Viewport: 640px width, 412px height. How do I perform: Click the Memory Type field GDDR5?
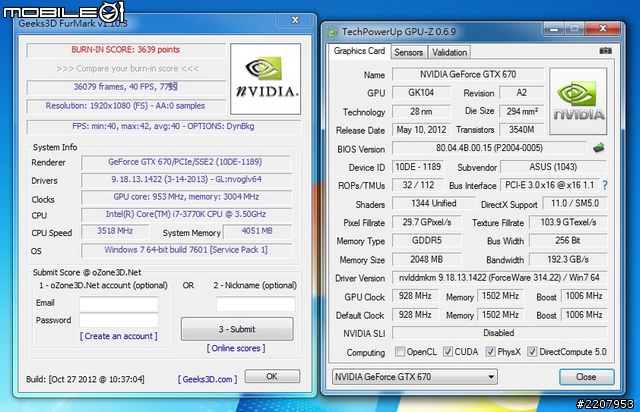427,241
